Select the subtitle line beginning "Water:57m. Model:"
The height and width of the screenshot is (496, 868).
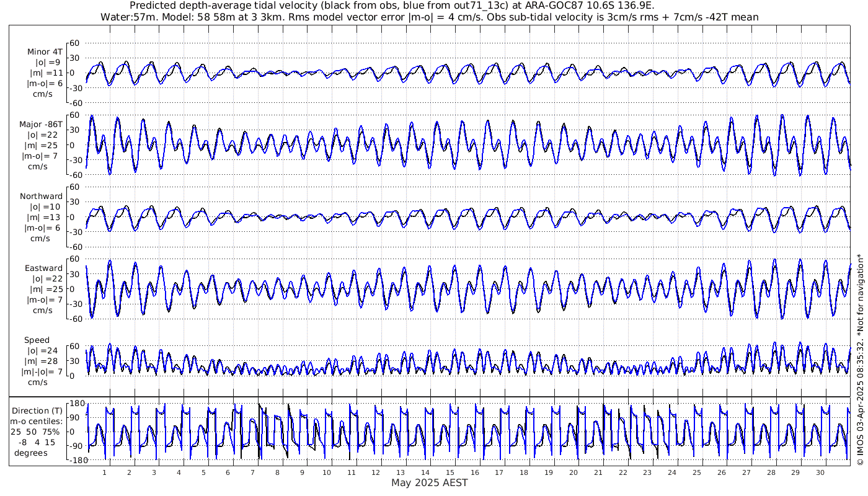tap(429, 17)
